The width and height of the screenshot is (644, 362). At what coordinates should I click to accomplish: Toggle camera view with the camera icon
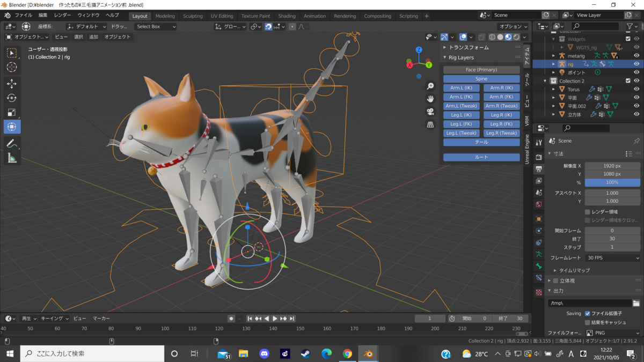(x=430, y=112)
